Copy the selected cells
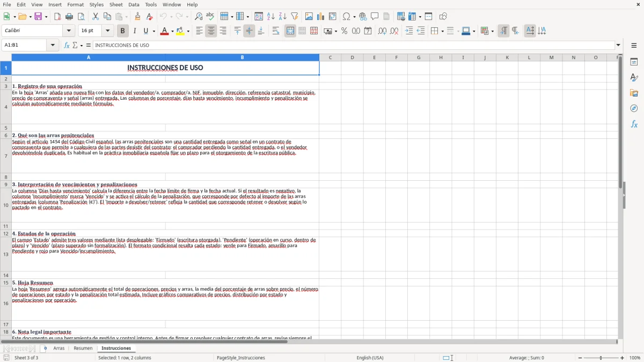This screenshot has width=644, height=362. click(x=107, y=17)
